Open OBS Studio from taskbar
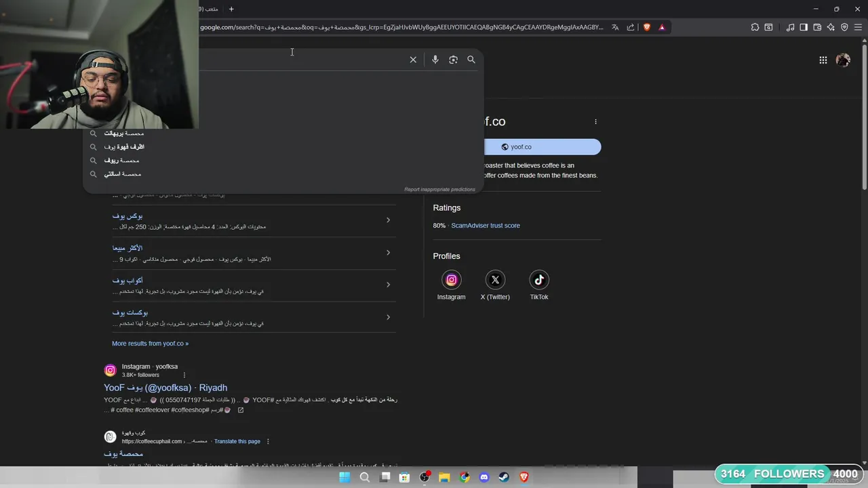Image resolution: width=868 pixels, height=488 pixels. click(425, 477)
